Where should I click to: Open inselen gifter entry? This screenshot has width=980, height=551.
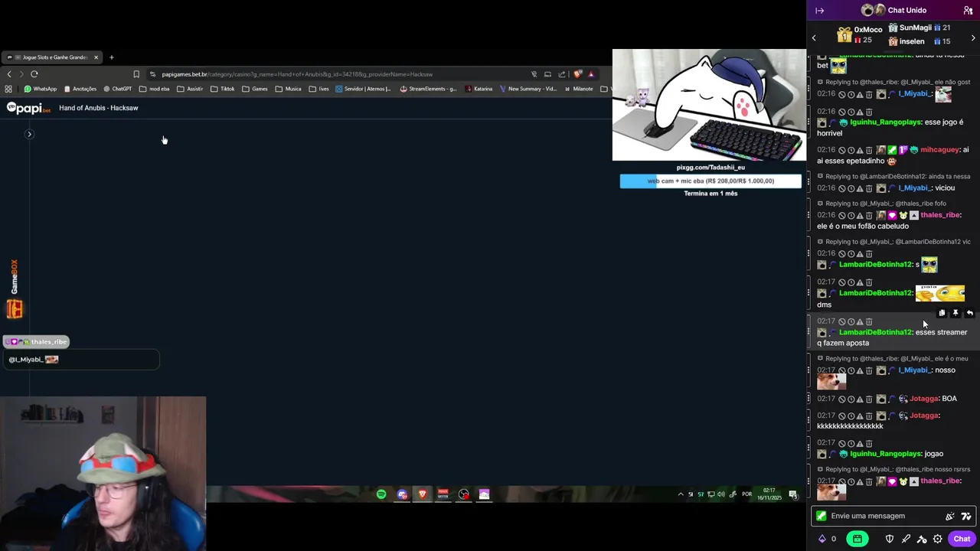pos(920,41)
